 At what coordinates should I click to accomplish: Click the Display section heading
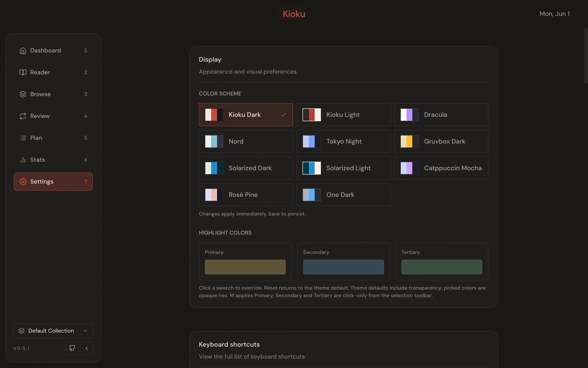coord(210,60)
